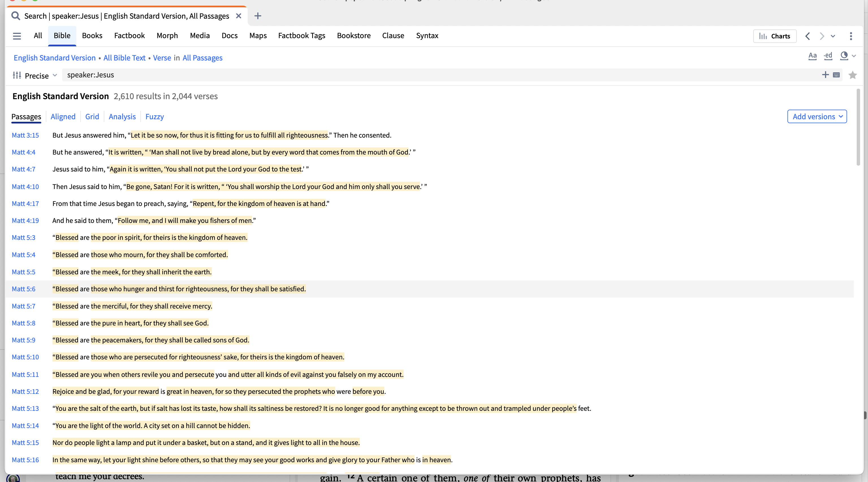Image resolution: width=868 pixels, height=482 pixels.
Task: Select the Analysis results view tab
Action: point(122,116)
